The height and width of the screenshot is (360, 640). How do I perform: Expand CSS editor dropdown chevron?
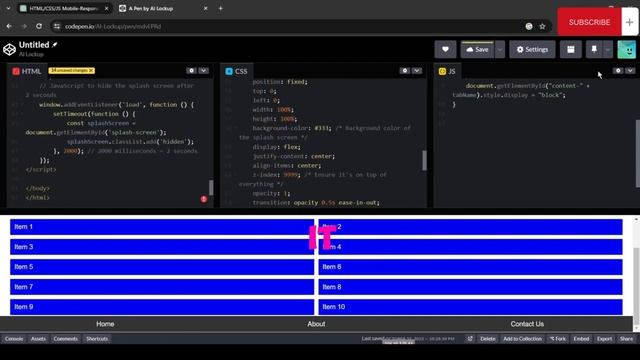click(417, 71)
